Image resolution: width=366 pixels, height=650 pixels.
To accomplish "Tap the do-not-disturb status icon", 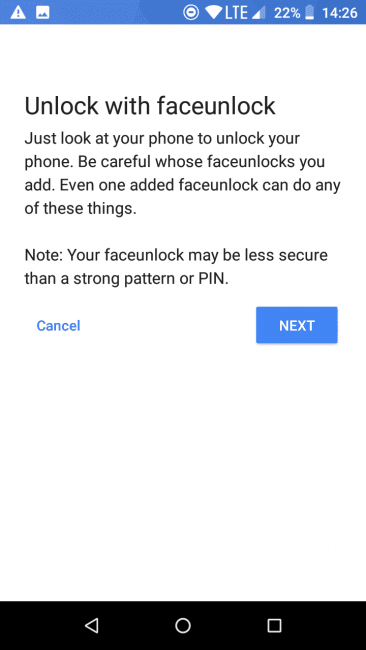I will (191, 12).
